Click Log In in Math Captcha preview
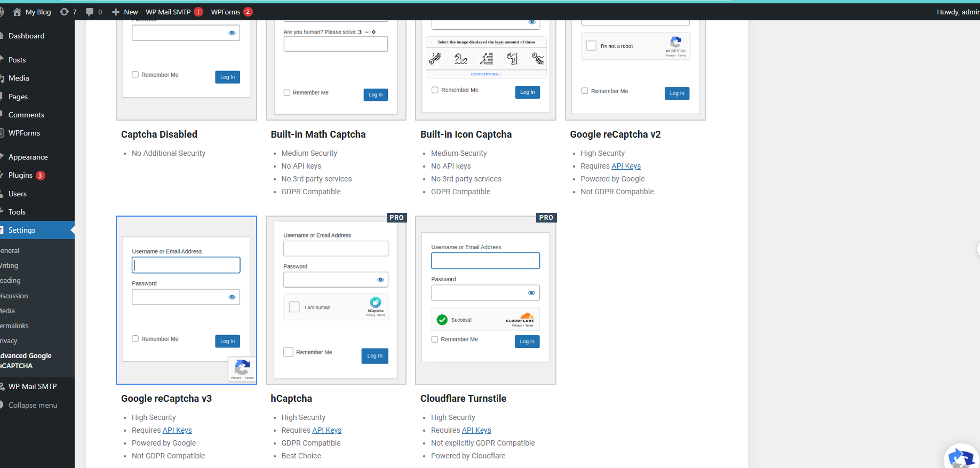The image size is (980, 468). point(376,94)
